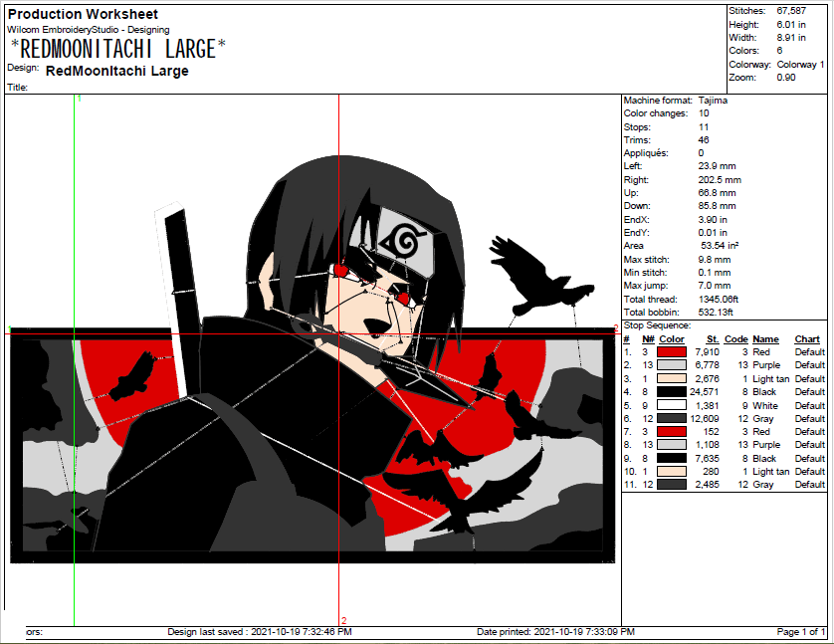834x644 pixels.
Task: Click the stitch count '1,108'
Action: coord(708,445)
